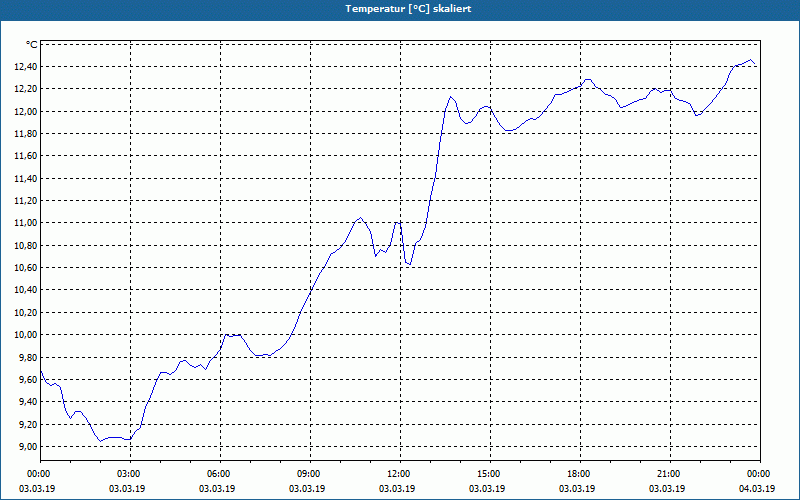Click the 12,00 temperature axis value
Image resolution: width=800 pixels, height=500 pixels.
pos(26,112)
